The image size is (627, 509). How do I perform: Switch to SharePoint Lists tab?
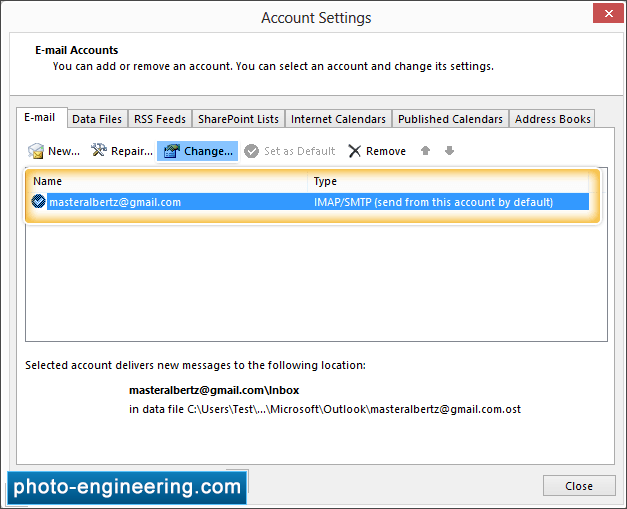coord(238,119)
